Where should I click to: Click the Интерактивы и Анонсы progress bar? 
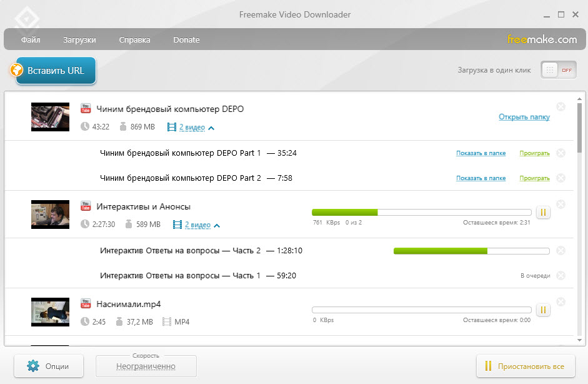[422, 213]
